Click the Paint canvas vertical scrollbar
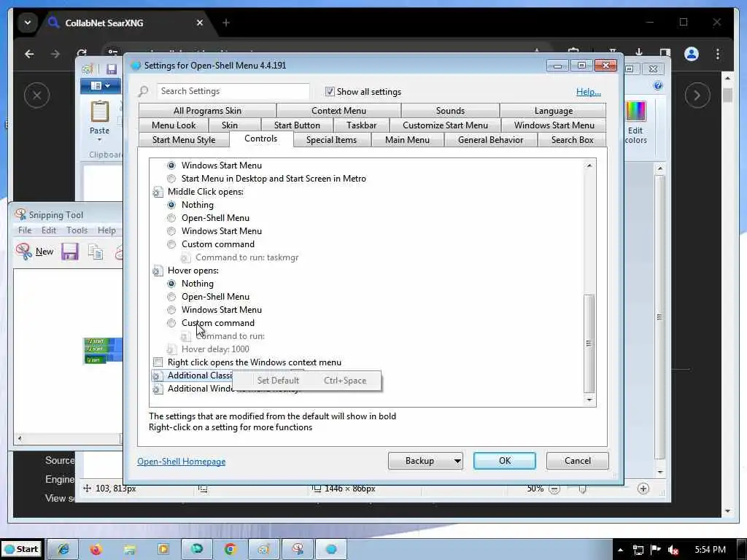This screenshot has width=747, height=560. click(x=659, y=316)
